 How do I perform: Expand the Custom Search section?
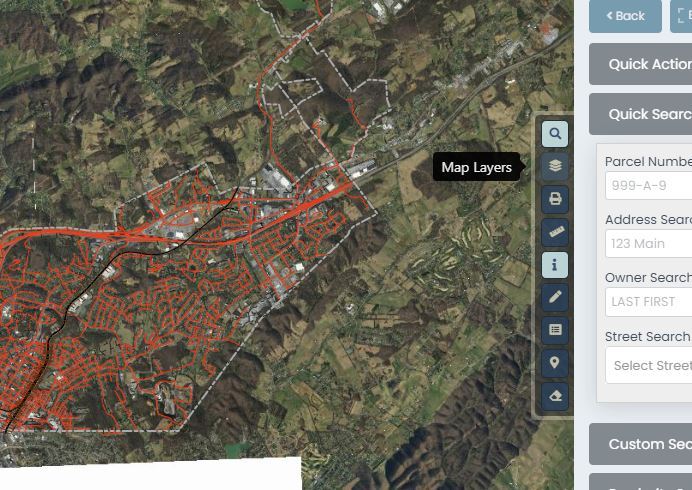[640, 444]
